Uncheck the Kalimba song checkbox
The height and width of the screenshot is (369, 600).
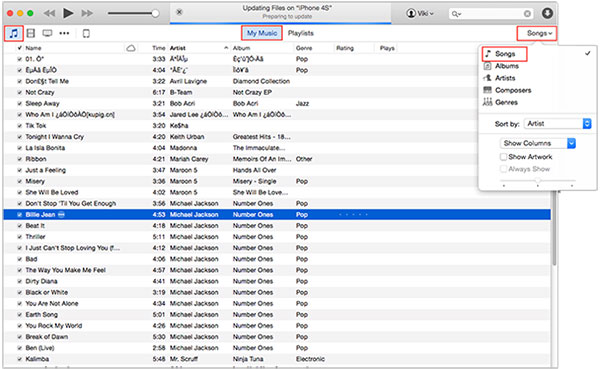[x=20, y=359]
